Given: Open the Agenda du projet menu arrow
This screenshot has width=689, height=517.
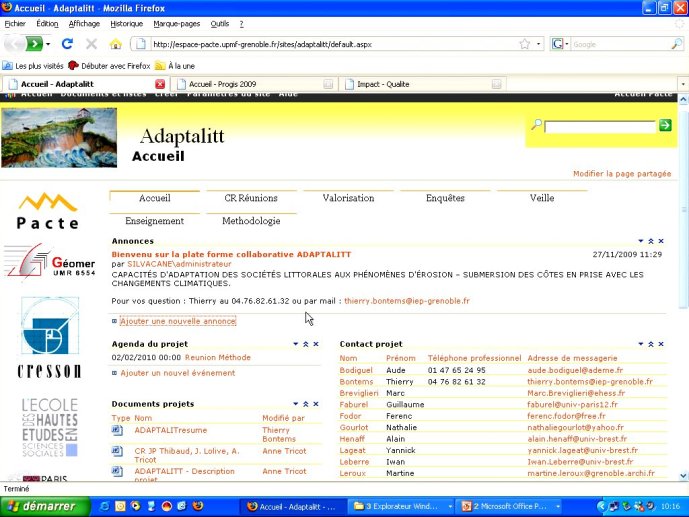Looking at the screenshot, I should tap(296, 344).
